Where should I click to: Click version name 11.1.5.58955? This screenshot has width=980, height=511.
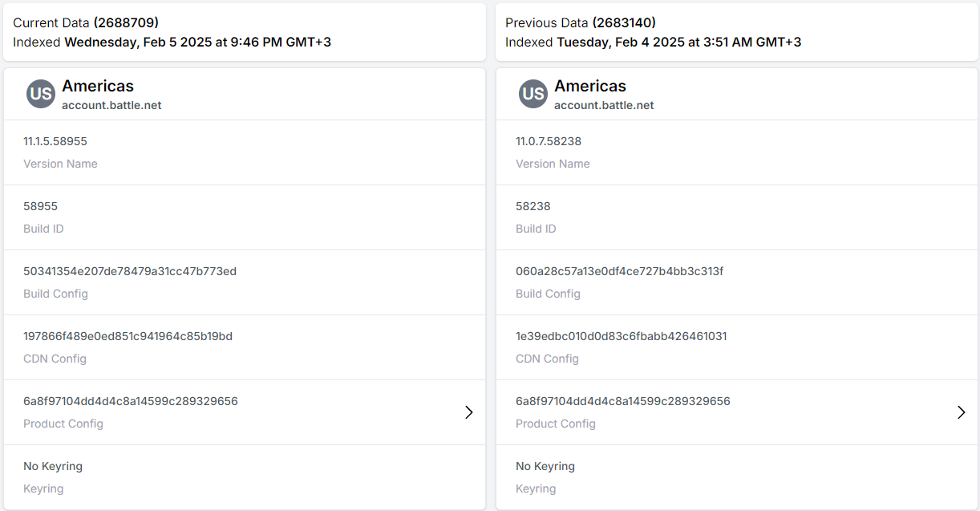tap(55, 141)
